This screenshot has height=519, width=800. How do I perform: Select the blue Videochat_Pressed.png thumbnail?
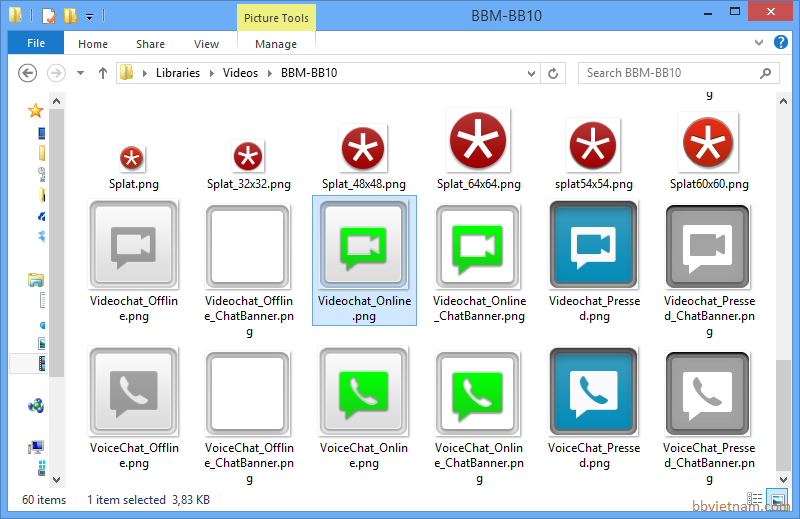click(594, 245)
